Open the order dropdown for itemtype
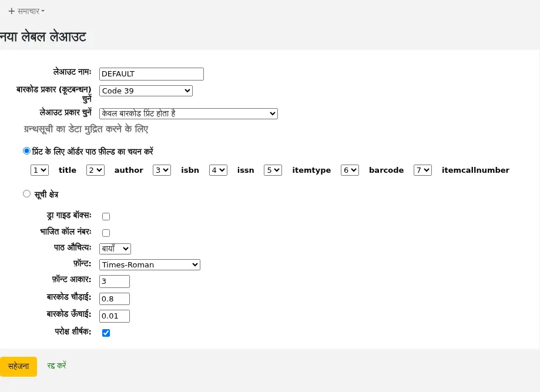 click(x=273, y=170)
